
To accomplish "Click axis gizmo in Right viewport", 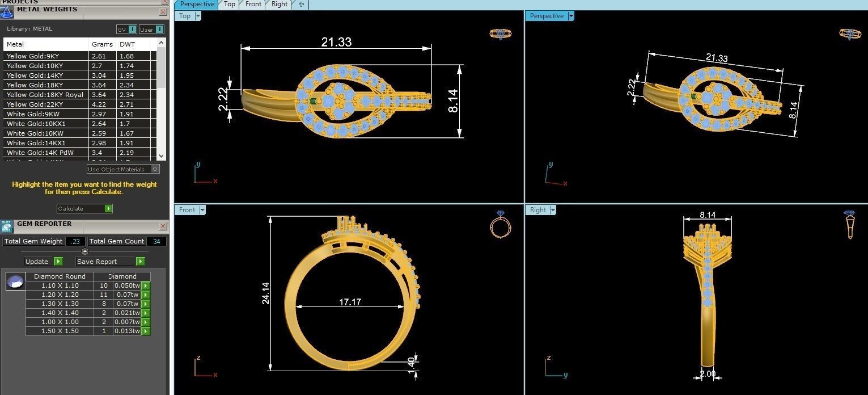I will coord(556,367).
